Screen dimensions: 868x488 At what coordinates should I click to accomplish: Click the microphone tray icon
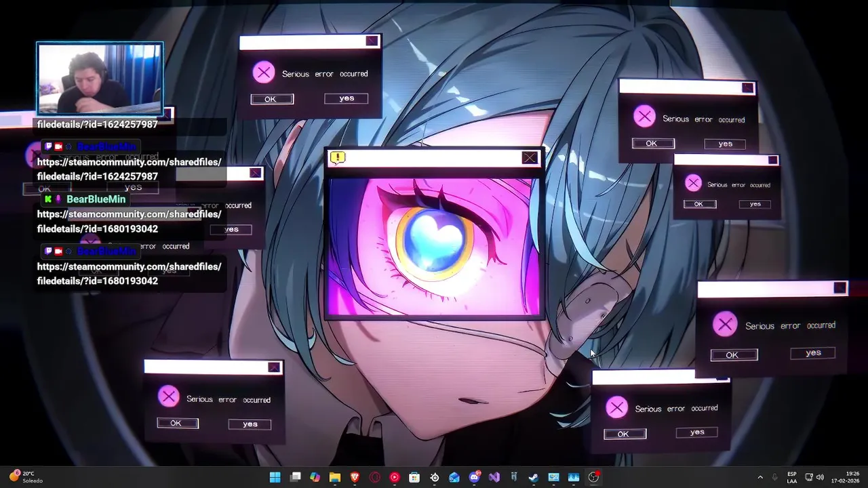[775, 477]
